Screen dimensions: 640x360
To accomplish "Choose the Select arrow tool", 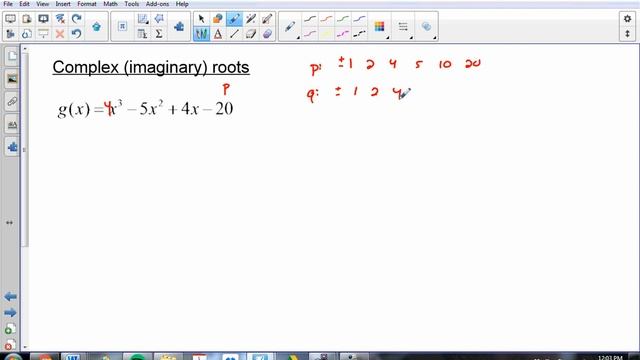I will 201,19.
